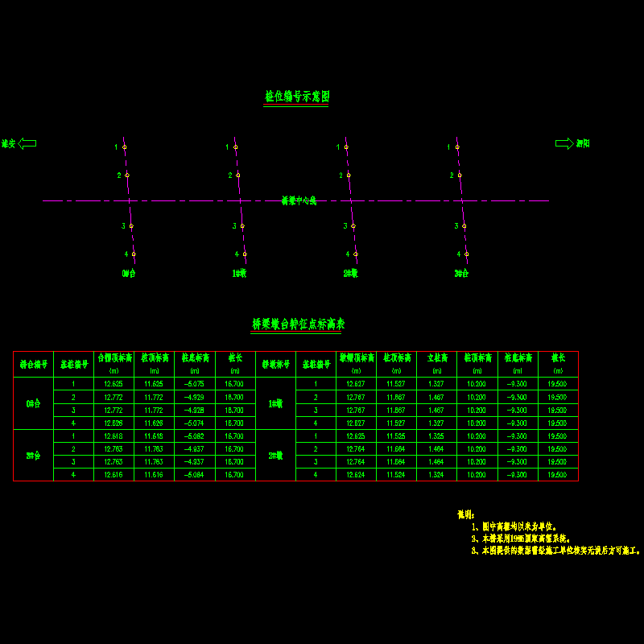This screenshot has height=644, width=644.
Task: Click 10.200 in 2#墩 pile 2 row
Action: click(x=477, y=449)
